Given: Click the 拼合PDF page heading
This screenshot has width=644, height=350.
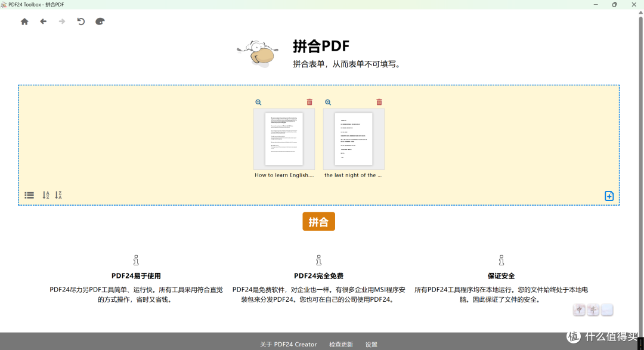Looking at the screenshot, I should 321,46.
